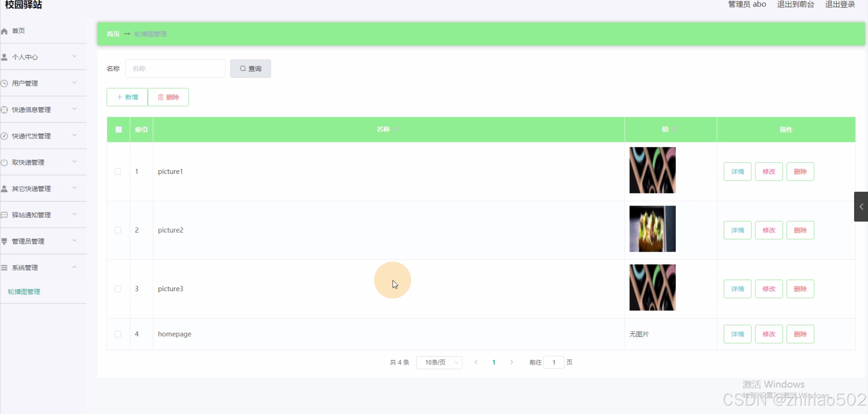Click the sort arrows next to 名称 header
This screenshot has height=414, width=868.
click(396, 129)
